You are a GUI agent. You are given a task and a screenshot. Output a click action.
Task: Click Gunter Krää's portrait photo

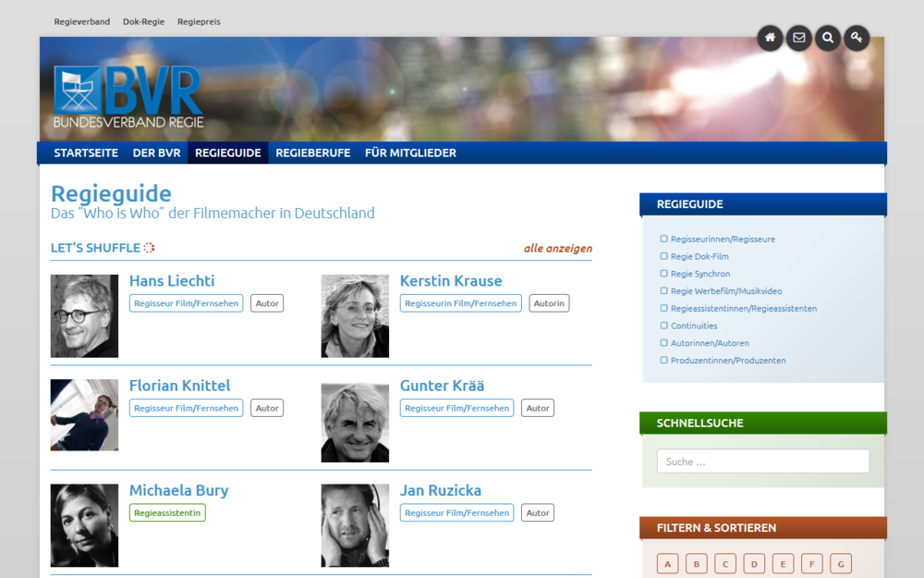click(355, 423)
